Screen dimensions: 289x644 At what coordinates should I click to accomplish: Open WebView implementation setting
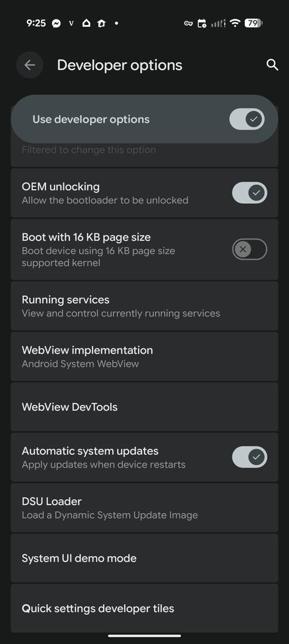(x=144, y=357)
